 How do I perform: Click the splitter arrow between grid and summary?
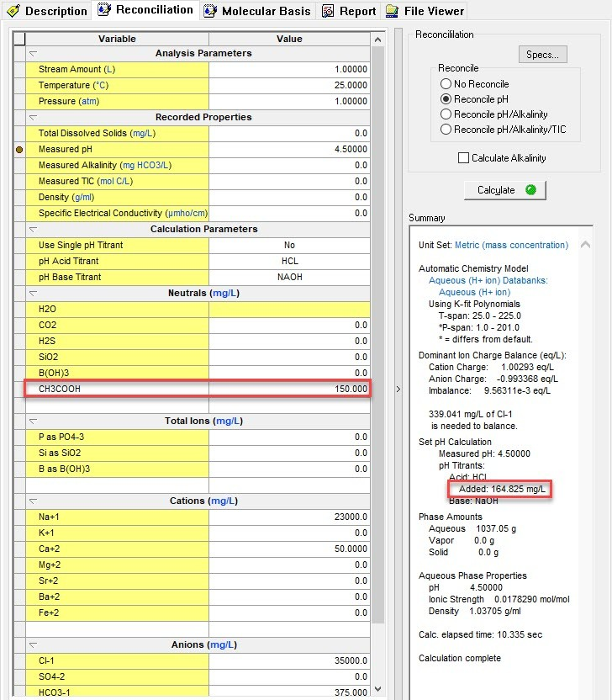point(398,390)
